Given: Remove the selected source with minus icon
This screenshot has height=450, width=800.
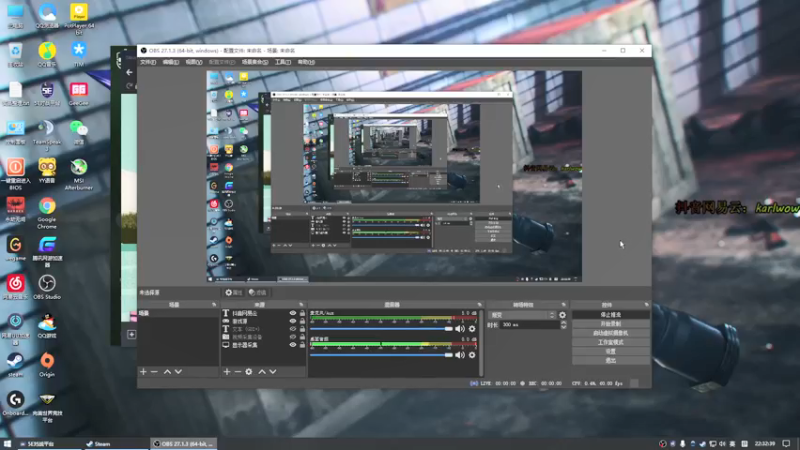Looking at the screenshot, I should coord(238,371).
